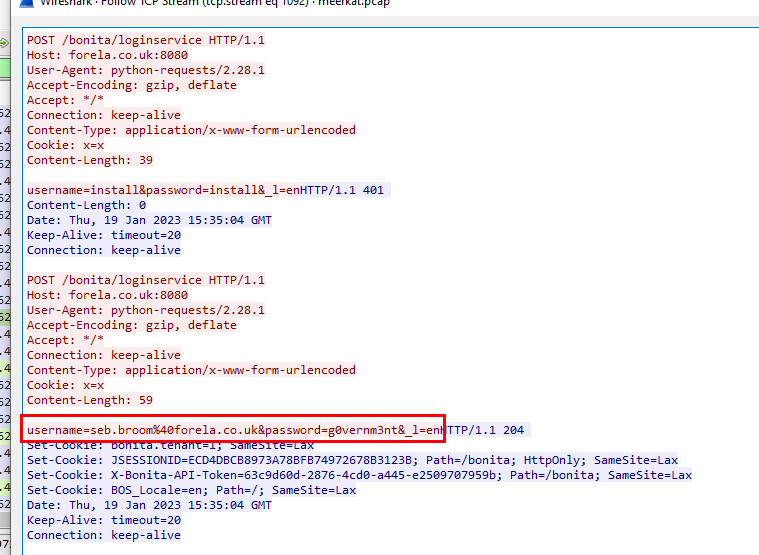Click the second 'POST /bonita/loginservice HTTP/1.1' line
This screenshot has width=759, height=555.
pyautogui.click(x=146, y=280)
